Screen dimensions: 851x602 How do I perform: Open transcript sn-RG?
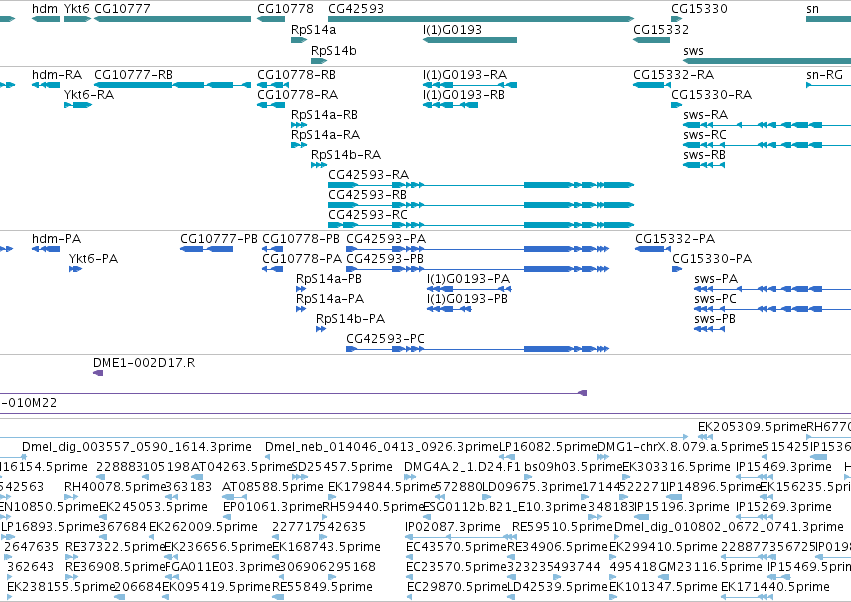tap(824, 74)
